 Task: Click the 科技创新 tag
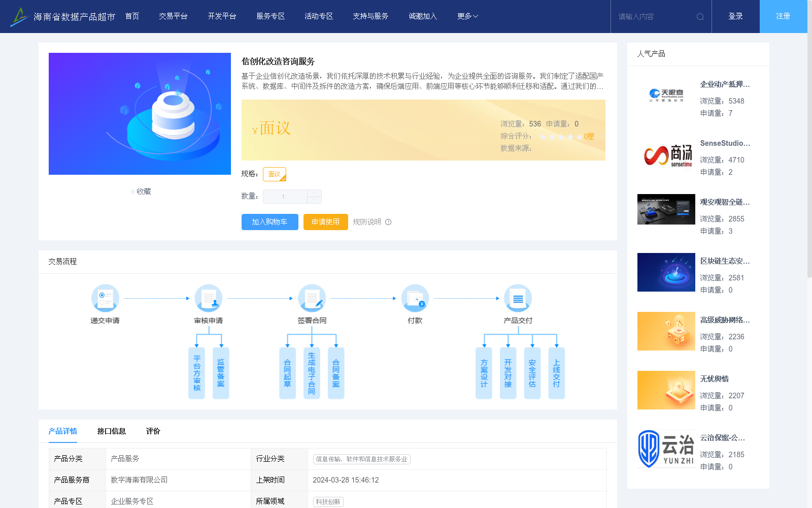coord(328,502)
